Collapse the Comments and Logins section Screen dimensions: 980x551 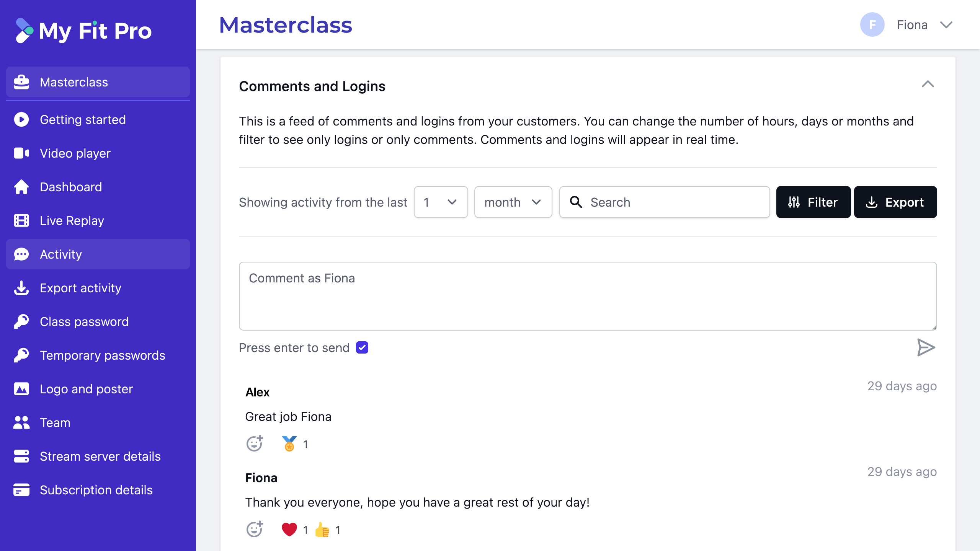click(x=928, y=84)
